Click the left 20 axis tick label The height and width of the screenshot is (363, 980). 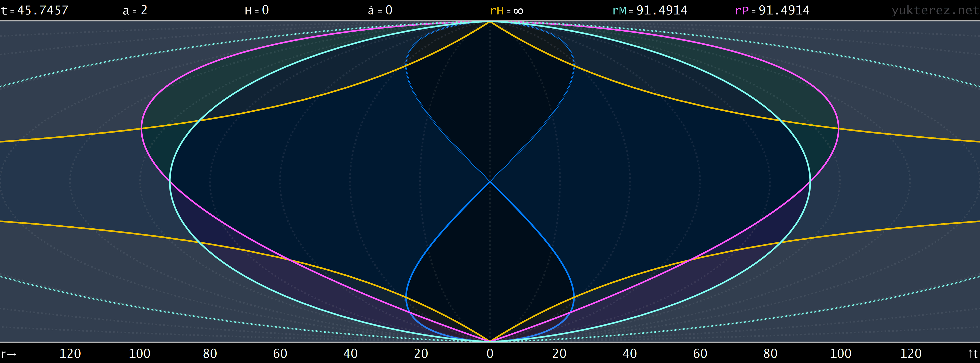pyautogui.click(x=421, y=354)
